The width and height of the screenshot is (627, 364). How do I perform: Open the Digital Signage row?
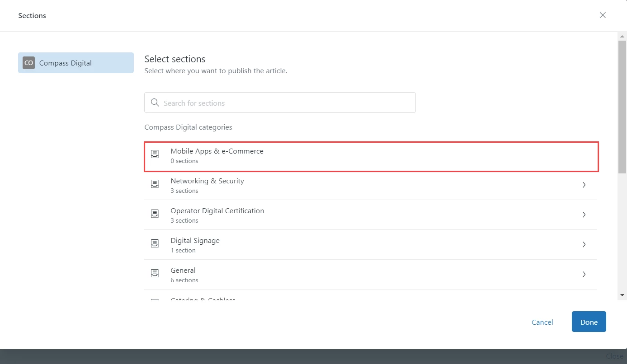point(370,245)
